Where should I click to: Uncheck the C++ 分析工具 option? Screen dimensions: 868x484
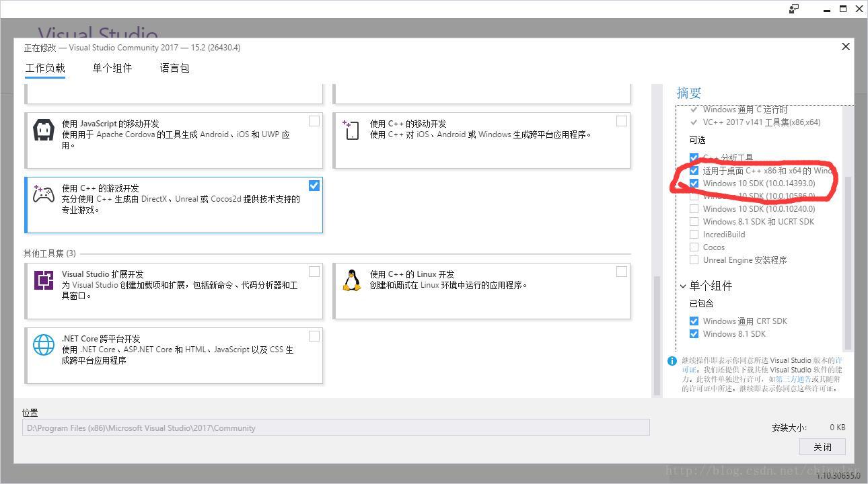(x=694, y=158)
